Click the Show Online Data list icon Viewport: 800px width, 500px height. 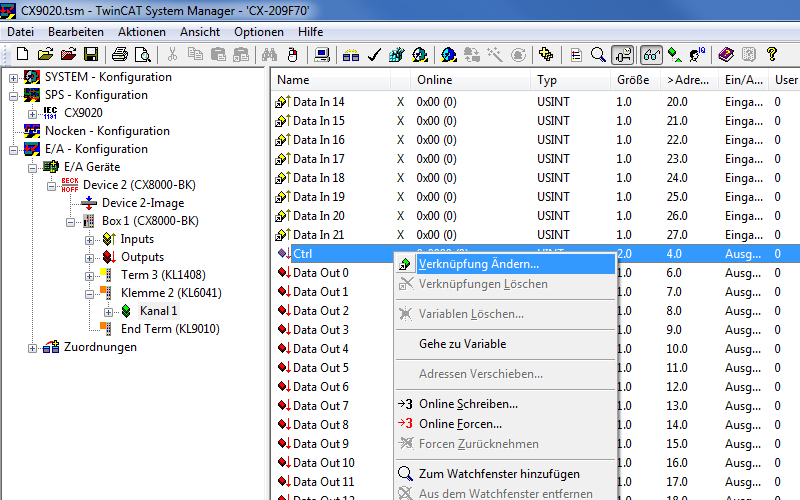coord(576,54)
